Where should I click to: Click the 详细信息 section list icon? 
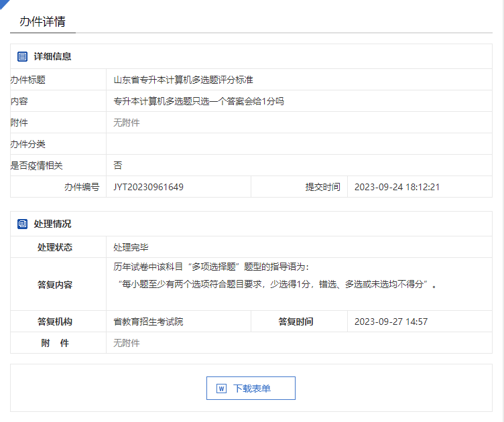coord(22,56)
